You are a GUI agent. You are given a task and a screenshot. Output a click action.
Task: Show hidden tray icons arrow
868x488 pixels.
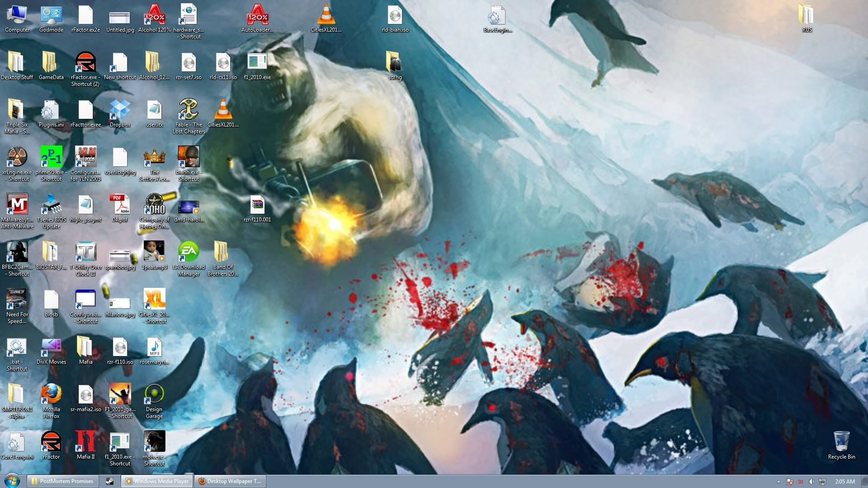[778, 482]
